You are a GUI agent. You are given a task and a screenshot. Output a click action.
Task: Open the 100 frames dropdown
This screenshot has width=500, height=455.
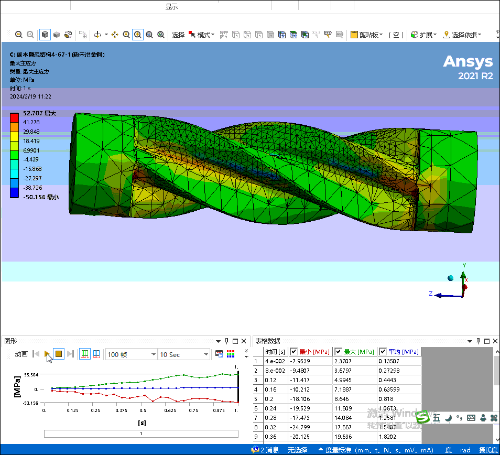(x=131, y=354)
